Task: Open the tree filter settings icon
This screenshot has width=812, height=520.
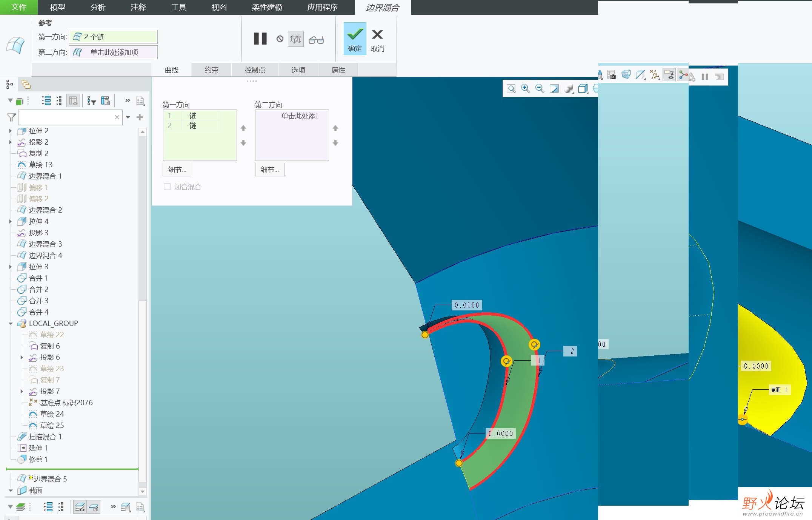Action: click(x=92, y=100)
